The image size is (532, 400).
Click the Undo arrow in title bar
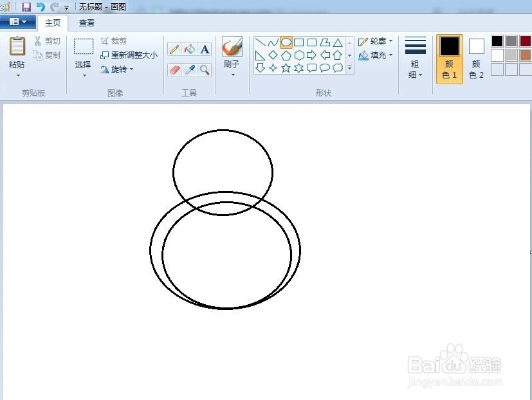coord(41,7)
